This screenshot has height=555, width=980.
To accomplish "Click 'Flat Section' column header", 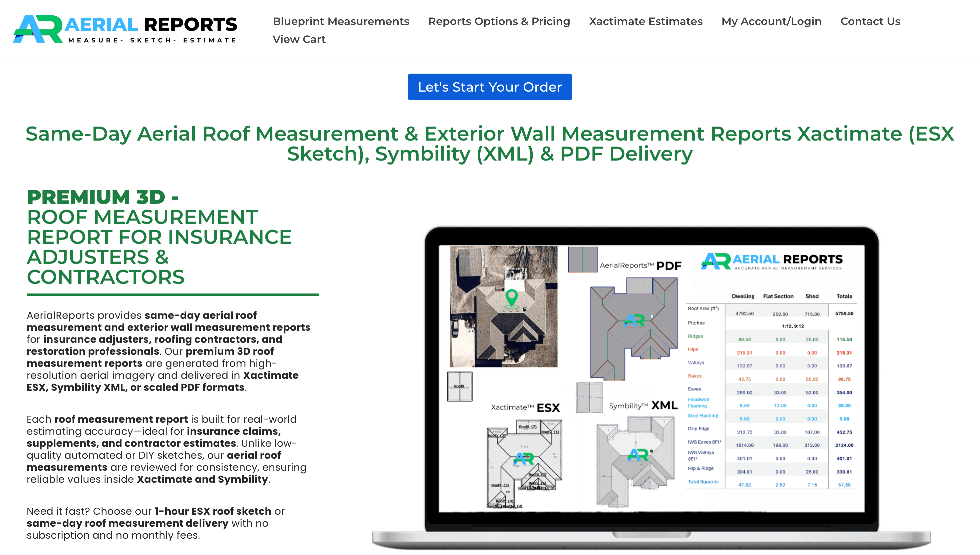I will click(778, 296).
